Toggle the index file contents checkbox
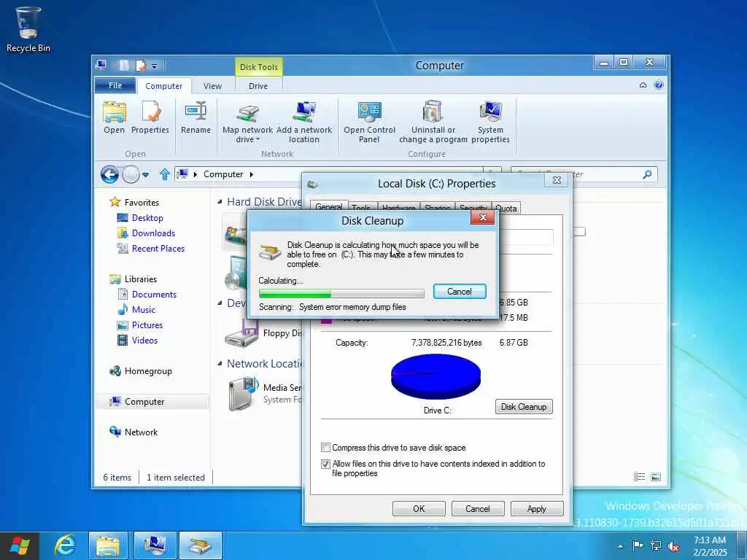This screenshot has height=560, width=747. coord(325,464)
